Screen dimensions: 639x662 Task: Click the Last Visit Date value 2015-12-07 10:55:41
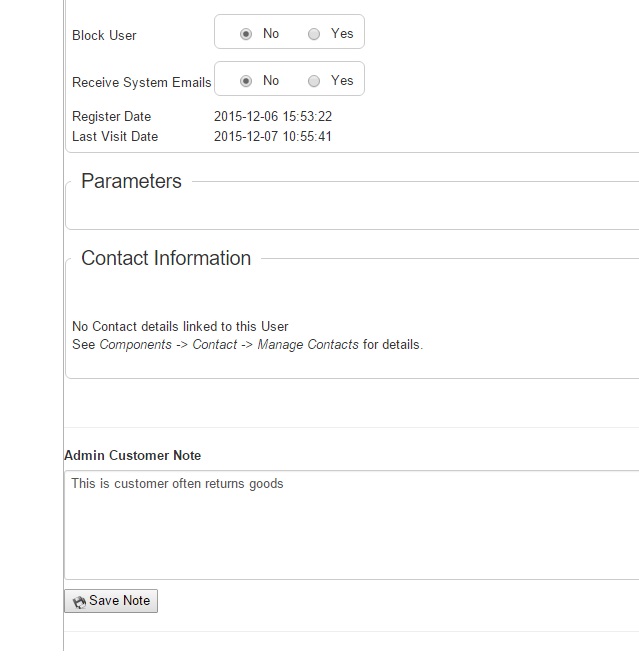point(273,136)
